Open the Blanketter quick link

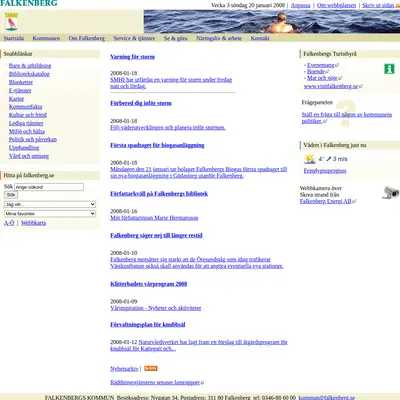(x=21, y=82)
